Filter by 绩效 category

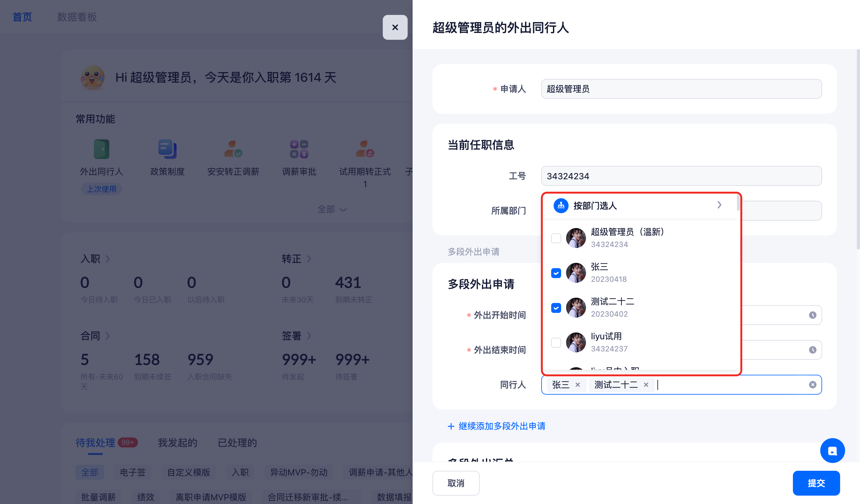tap(146, 497)
